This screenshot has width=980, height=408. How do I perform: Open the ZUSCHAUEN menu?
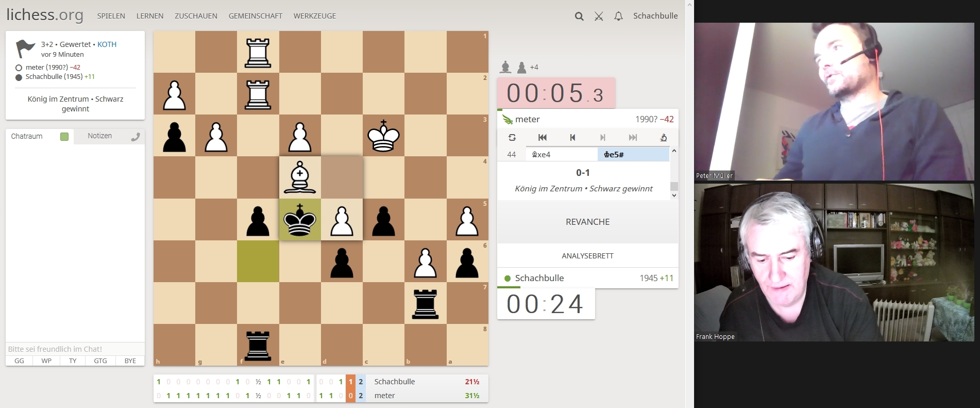[x=196, y=16]
